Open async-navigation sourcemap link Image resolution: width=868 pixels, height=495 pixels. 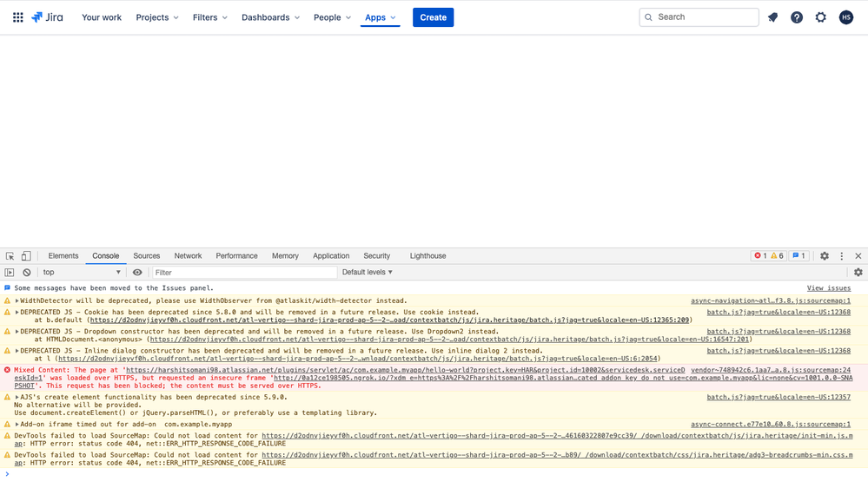coord(771,300)
